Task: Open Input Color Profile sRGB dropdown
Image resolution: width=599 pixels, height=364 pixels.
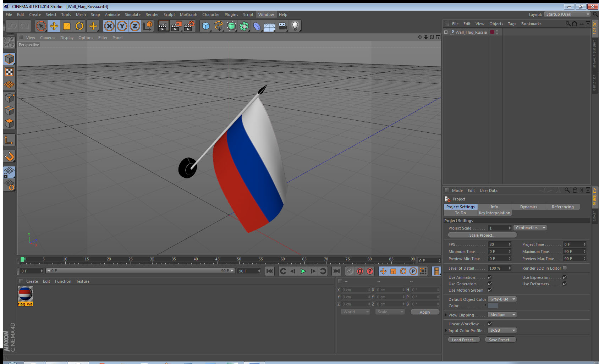Action: pos(502,330)
